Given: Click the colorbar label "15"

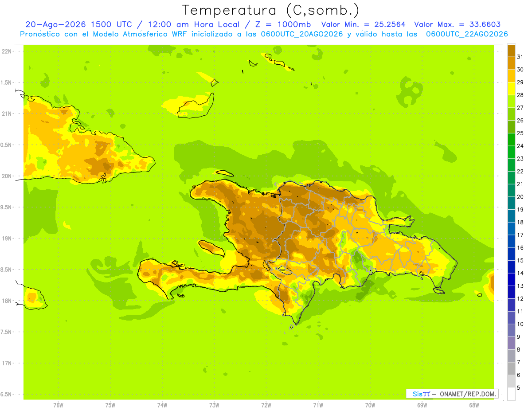Looking at the screenshot, I should pyautogui.click(x=520, y=260).
